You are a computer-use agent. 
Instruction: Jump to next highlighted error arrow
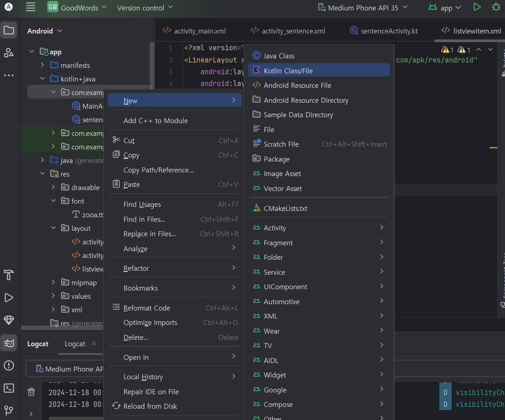(x=490, y=50)
